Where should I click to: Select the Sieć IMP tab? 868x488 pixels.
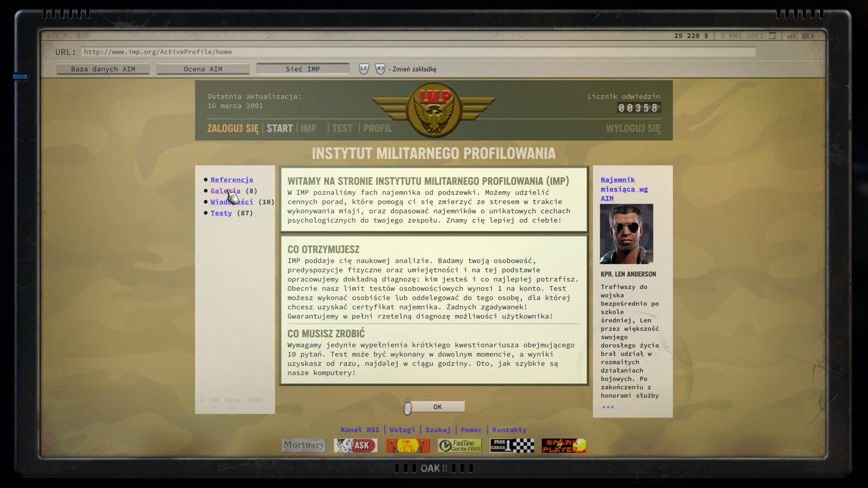(303, 69)
